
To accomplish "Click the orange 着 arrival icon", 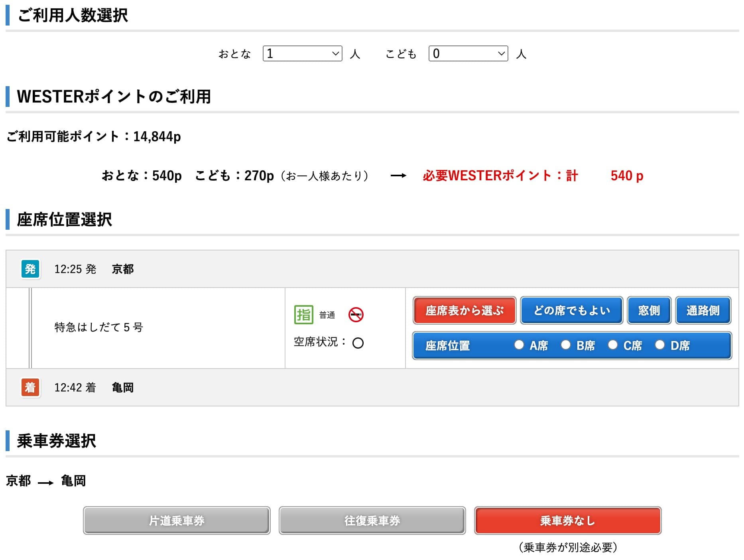I will point(30,387).
